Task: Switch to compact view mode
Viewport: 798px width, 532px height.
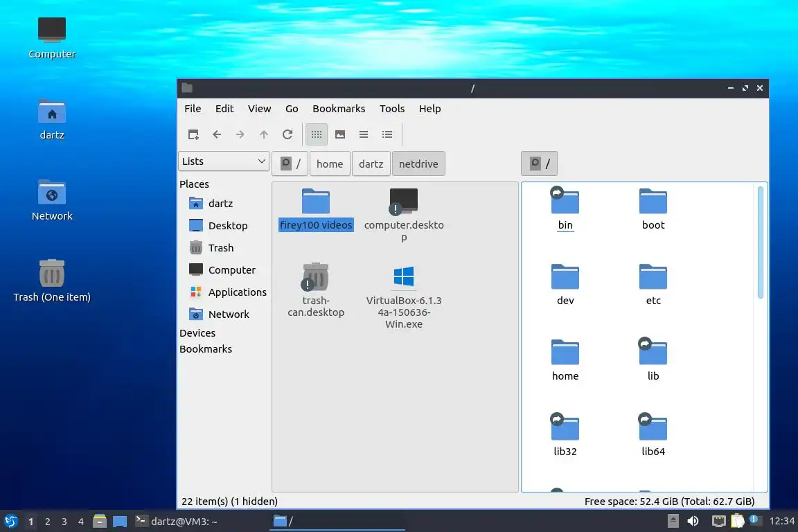Action: point(364,134)
